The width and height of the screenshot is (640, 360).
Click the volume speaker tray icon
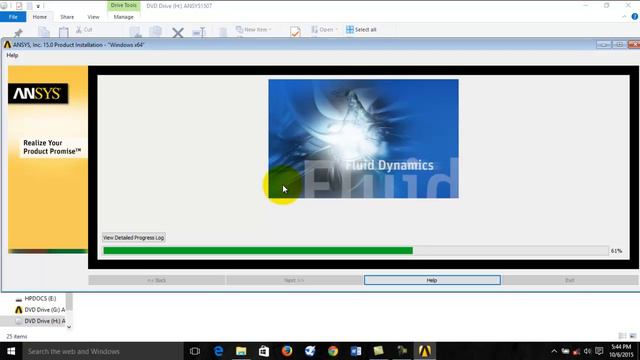[587, 351]
